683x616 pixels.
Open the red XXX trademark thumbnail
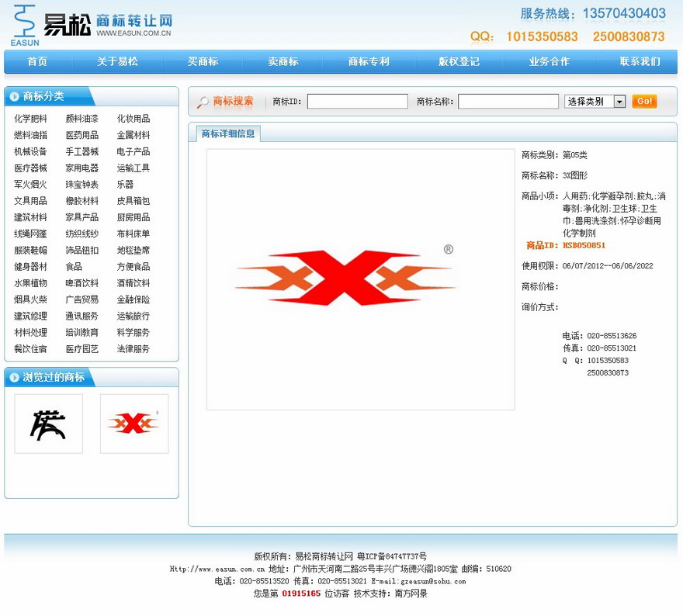134,424
